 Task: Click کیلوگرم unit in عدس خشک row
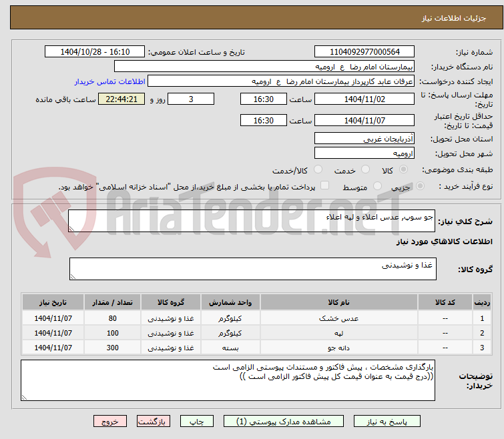point(230,318)
